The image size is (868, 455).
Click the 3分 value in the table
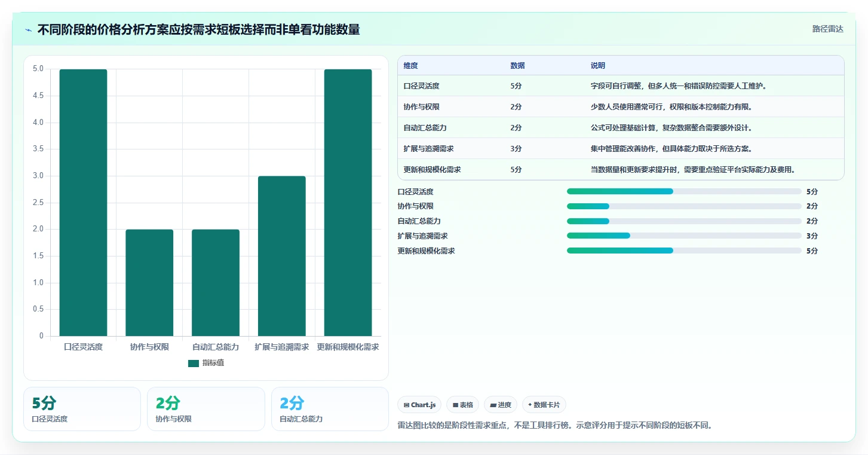click(516, 149)
